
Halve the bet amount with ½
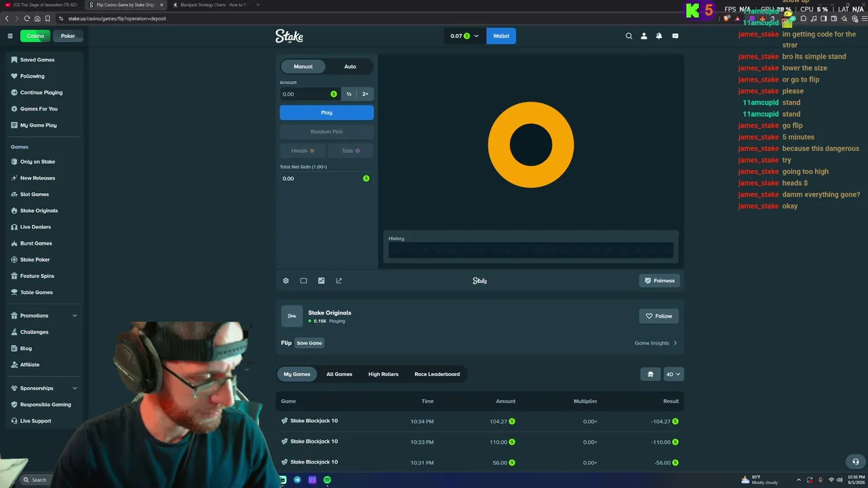tap(349, 94)
